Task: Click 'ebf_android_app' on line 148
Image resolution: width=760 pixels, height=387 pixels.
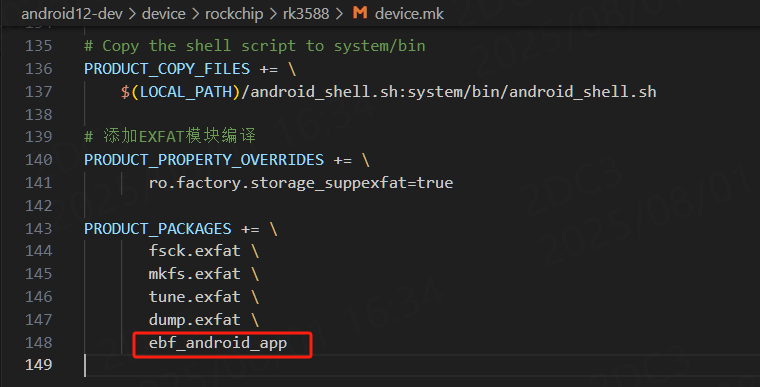Action: point(218,343)
